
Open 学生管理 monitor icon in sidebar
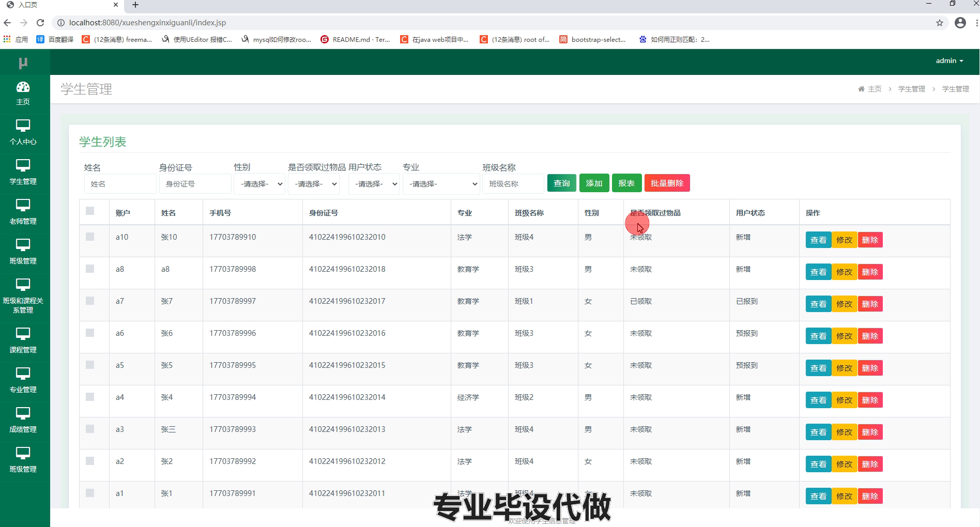[x=23, y=165]
